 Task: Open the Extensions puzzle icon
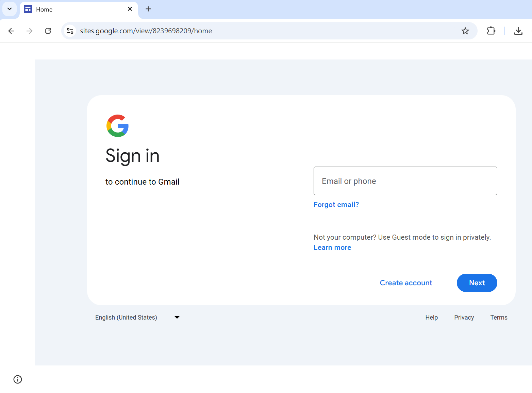click(x=491, y=31)
